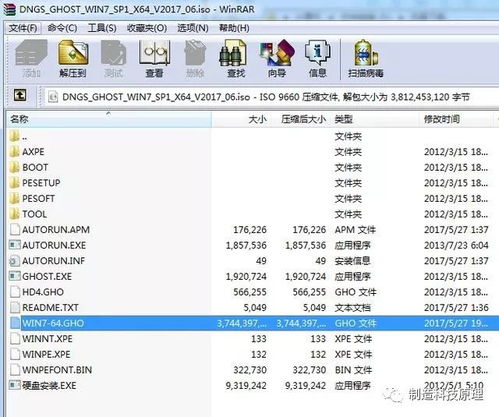This screenshot has height=417, width=499.
Task: Select the AXPE folder
Action: pos(33,152)
